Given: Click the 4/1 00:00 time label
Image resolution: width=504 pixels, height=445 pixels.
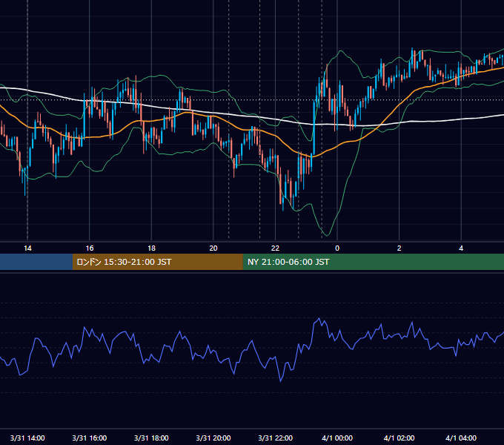Looking at the screenshot, I should tap(337, 438).
